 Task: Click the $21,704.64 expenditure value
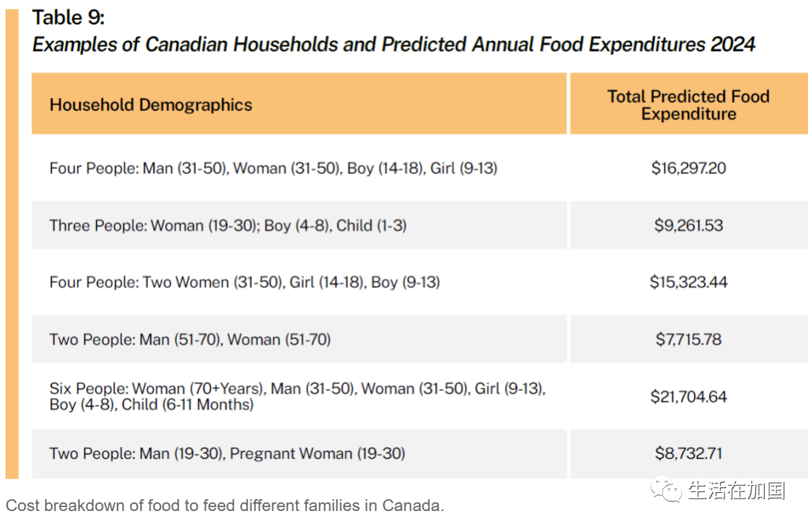pos(688,397)
